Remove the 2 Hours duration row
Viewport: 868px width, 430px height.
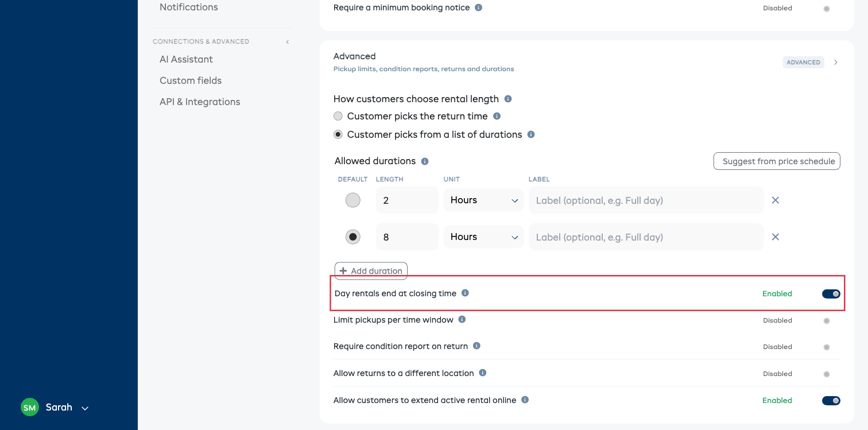point(776,200)
